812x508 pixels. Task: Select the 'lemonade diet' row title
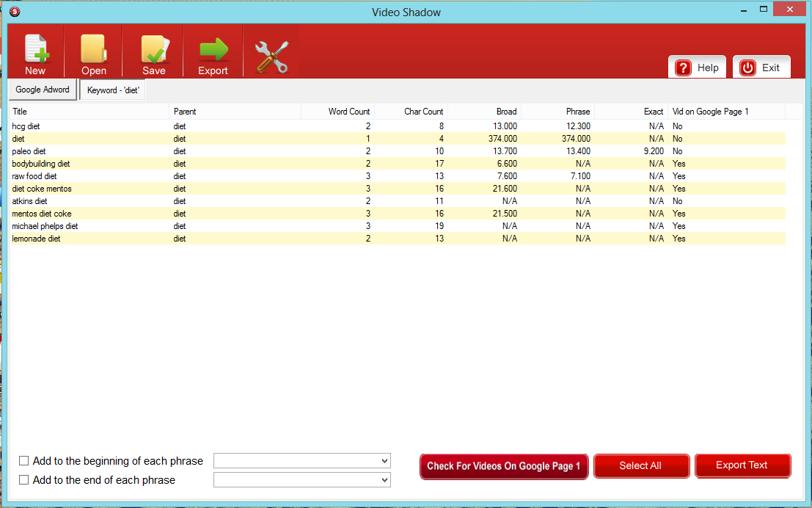36,239
